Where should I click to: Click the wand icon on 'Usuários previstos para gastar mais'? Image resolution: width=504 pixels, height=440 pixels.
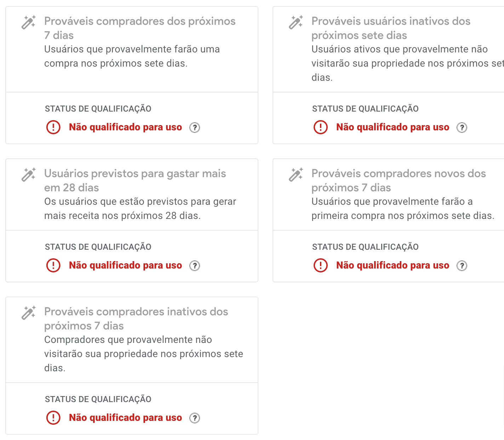28,174
